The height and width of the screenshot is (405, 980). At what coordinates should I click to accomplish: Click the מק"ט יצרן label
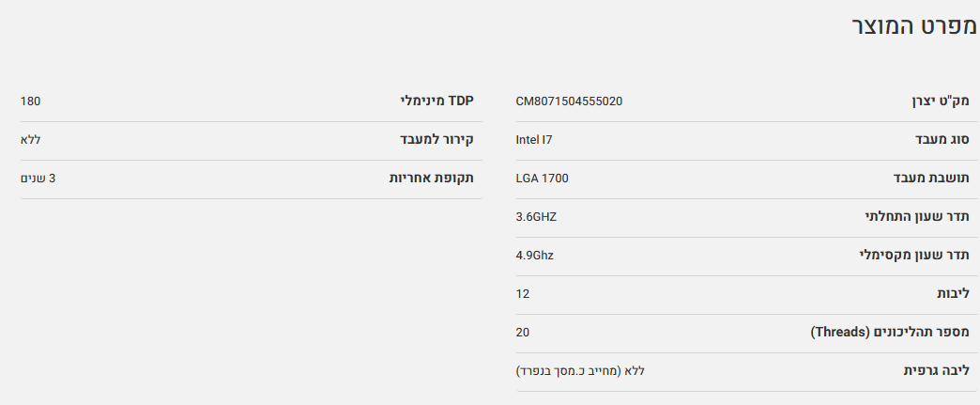coord(941,101)
